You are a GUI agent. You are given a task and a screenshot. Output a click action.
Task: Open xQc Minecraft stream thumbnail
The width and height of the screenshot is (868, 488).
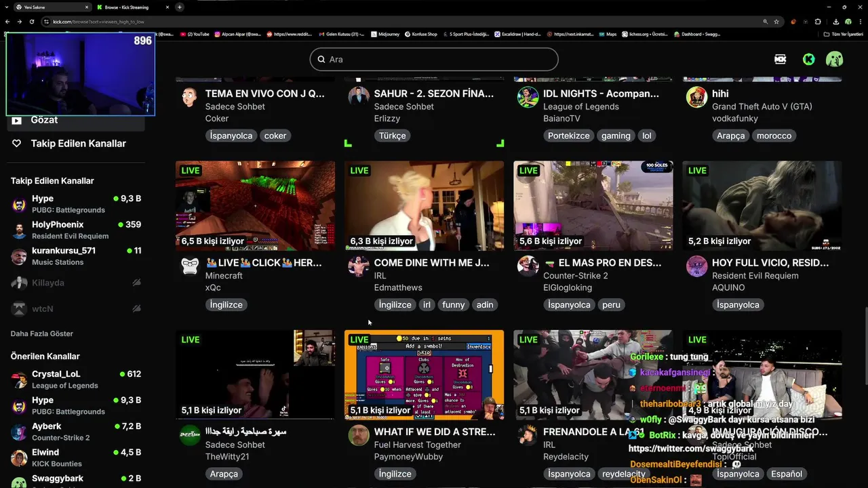(255, 206)
